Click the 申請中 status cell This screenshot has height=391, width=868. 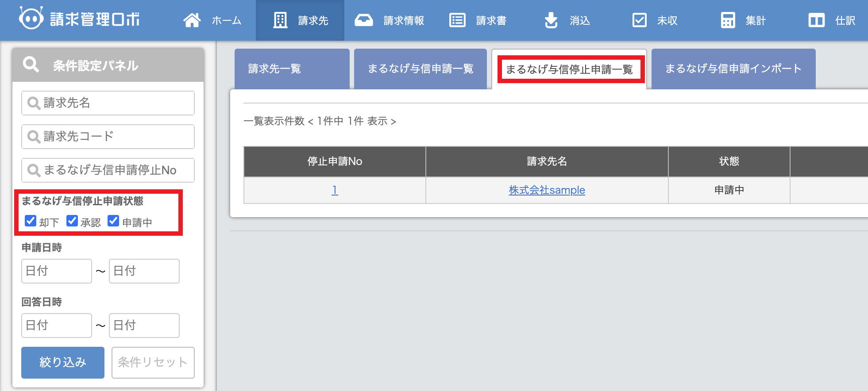tap(729, 190)
